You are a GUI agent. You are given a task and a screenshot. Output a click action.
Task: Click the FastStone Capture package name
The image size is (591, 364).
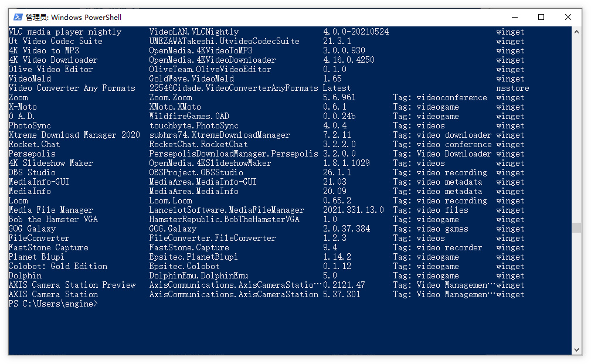point(48,247)
